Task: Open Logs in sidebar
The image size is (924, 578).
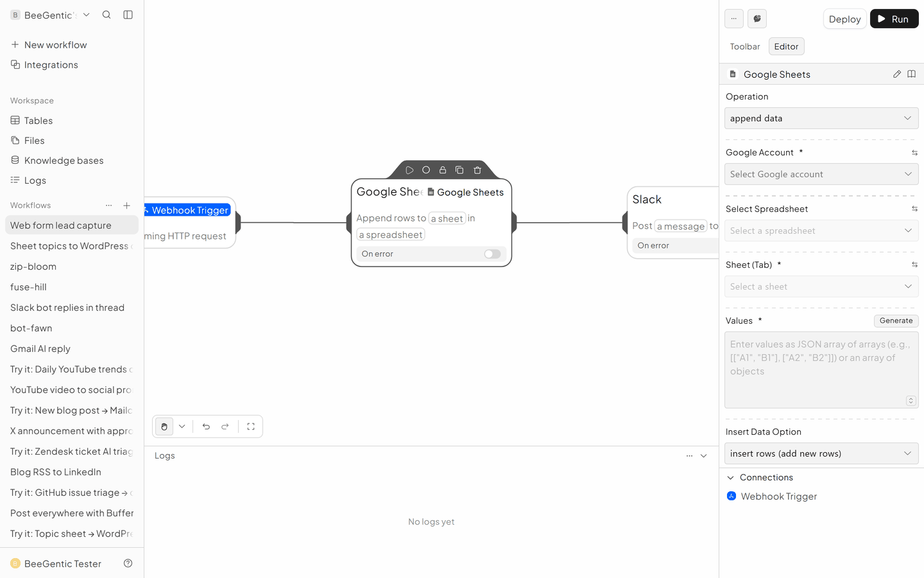Action: click(72, 180)
